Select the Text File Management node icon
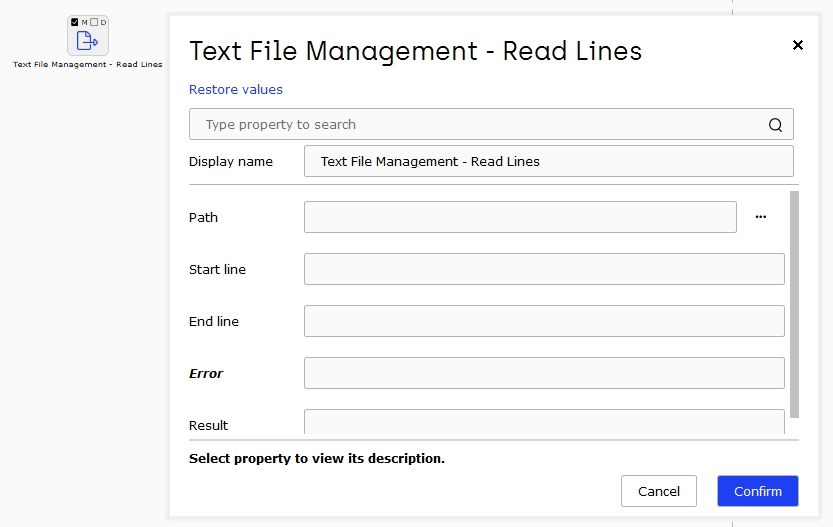This screenshot has height=527, width=833. (x=87, y=40)
